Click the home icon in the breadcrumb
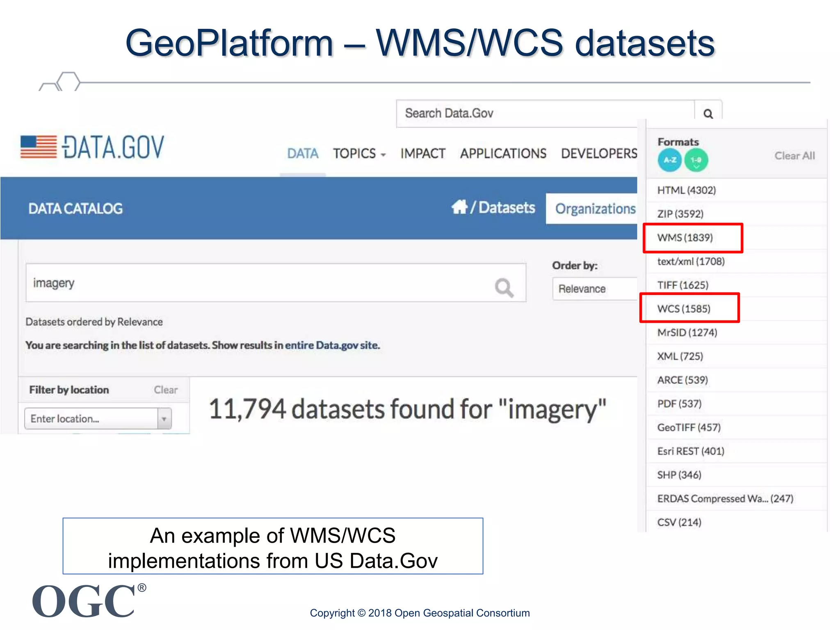840x630 pixels. tap(459, 207)
